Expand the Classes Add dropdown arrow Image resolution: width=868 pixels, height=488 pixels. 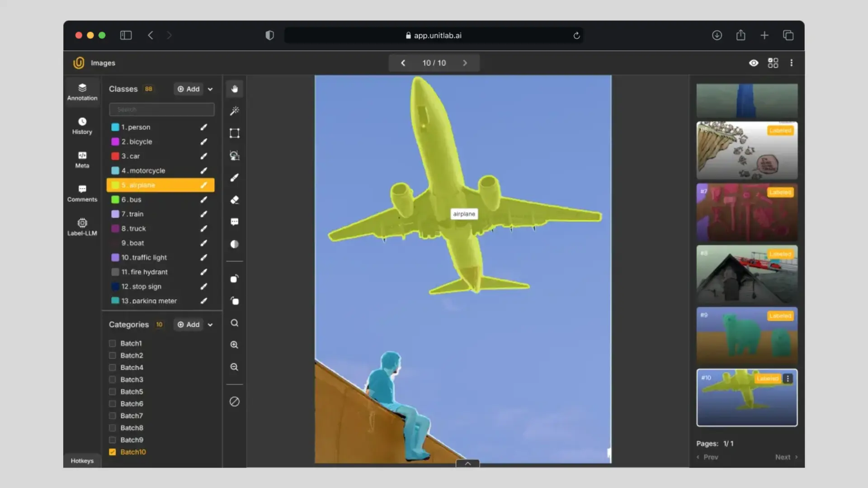(210, 89)
